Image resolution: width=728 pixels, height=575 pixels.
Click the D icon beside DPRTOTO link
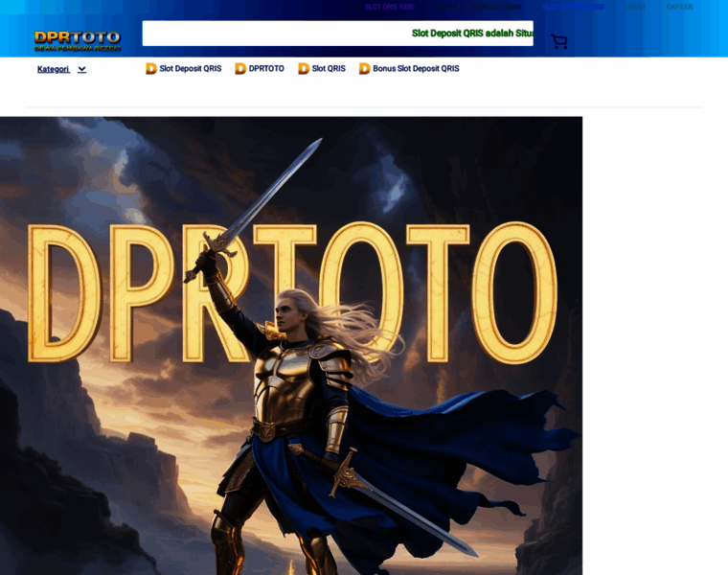(240, 69)
